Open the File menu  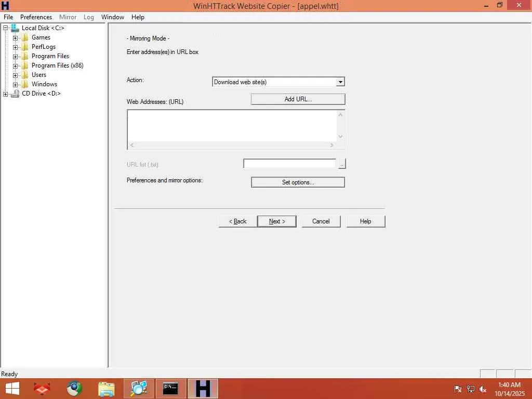(x=8, y=17)
